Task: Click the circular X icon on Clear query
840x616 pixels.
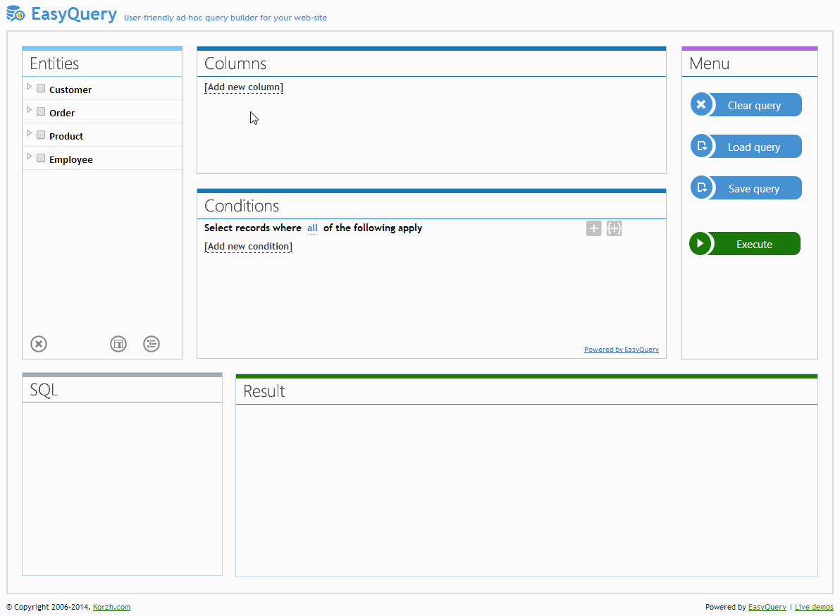Action: 701,104
